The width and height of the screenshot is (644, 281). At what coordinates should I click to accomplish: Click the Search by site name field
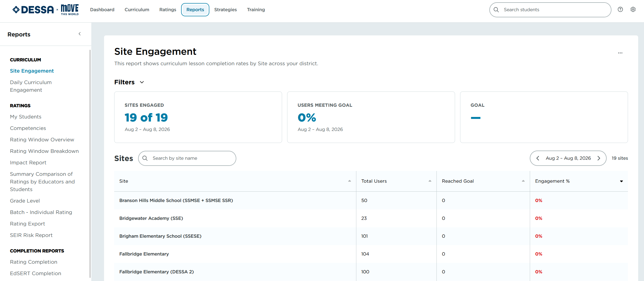click(x=187, y=158)
